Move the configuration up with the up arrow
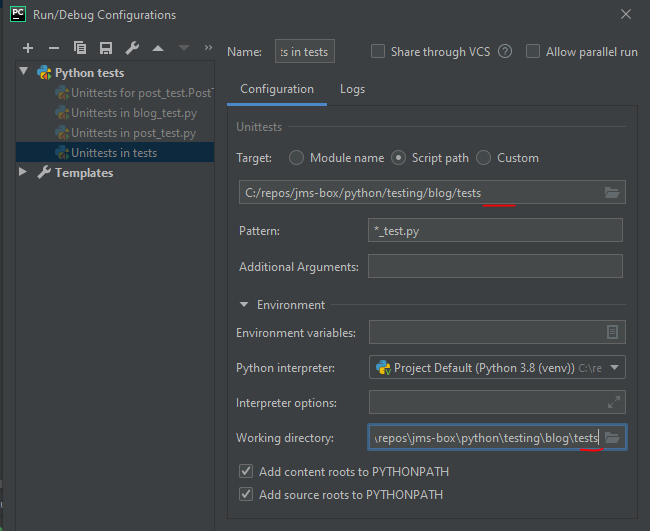650x531 pixels. pos(158,48)
